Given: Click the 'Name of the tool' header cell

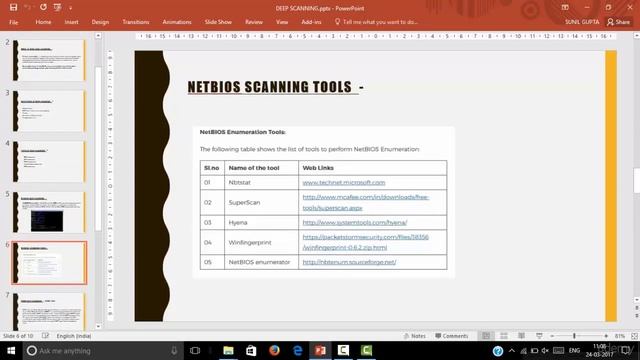Looking at the screenshot, I should [261, 168].
